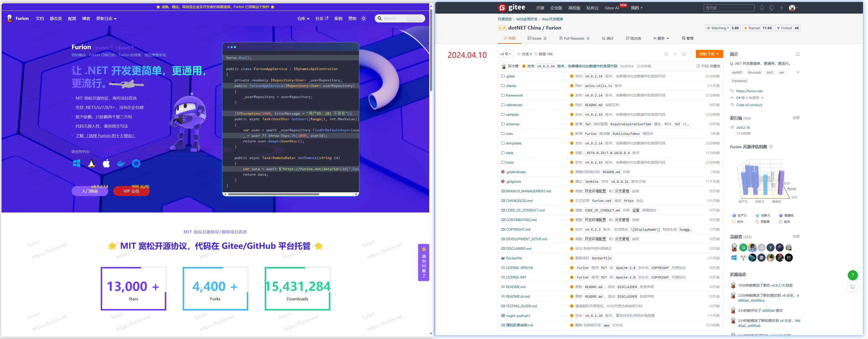
Task: Click the lightbulb icon in Gitee header
Action: pyautogui.click(x=771, y=8)
